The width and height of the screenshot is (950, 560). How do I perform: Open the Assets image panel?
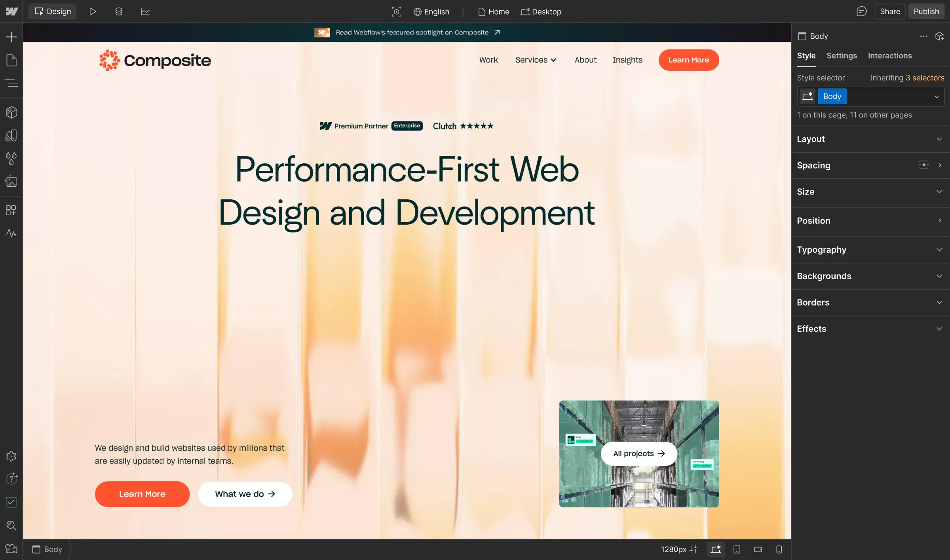point(11,182)
